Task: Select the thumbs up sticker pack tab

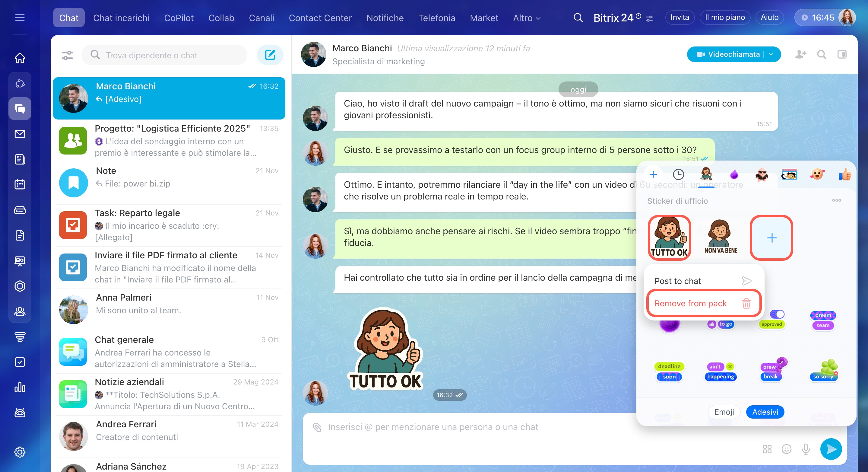Action: (x=844, y=174)
